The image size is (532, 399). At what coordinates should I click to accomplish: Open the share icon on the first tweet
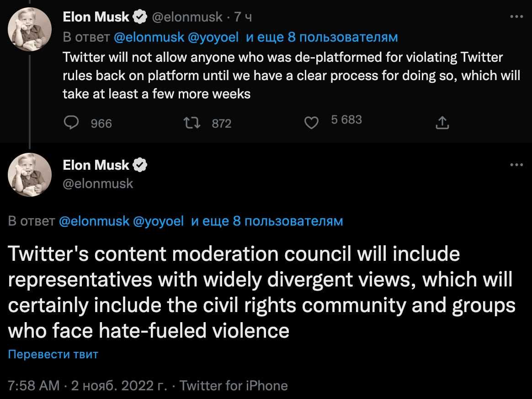tap(442, 123)
